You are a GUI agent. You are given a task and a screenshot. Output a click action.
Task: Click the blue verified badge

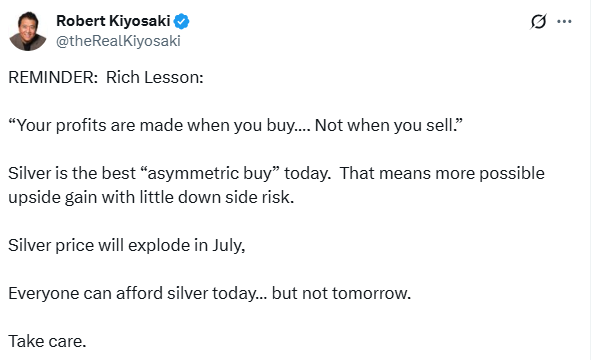point(181,21)
